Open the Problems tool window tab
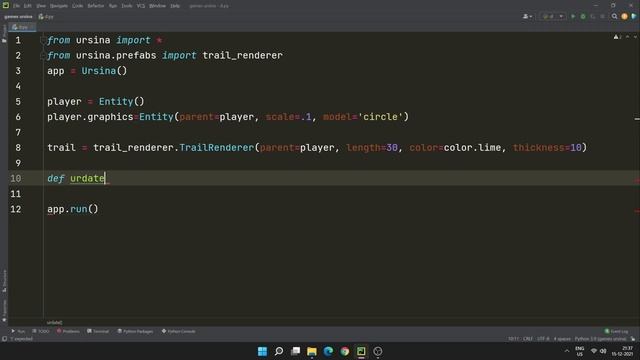 [x=68, y=331]
